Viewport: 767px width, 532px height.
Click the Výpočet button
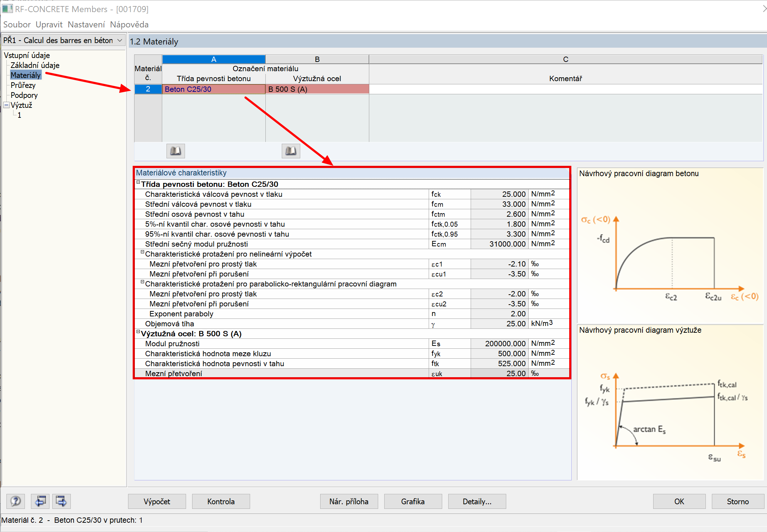pos(157,501)
